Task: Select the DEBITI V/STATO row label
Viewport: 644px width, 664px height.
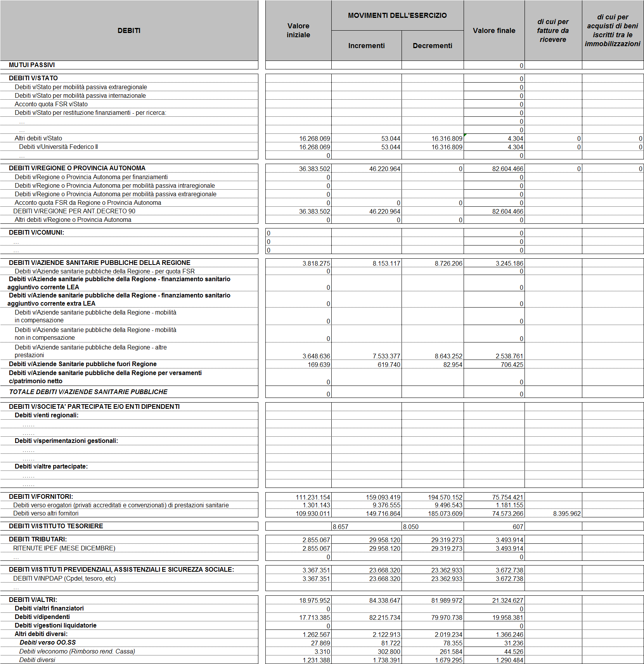Action: (33, 78)
